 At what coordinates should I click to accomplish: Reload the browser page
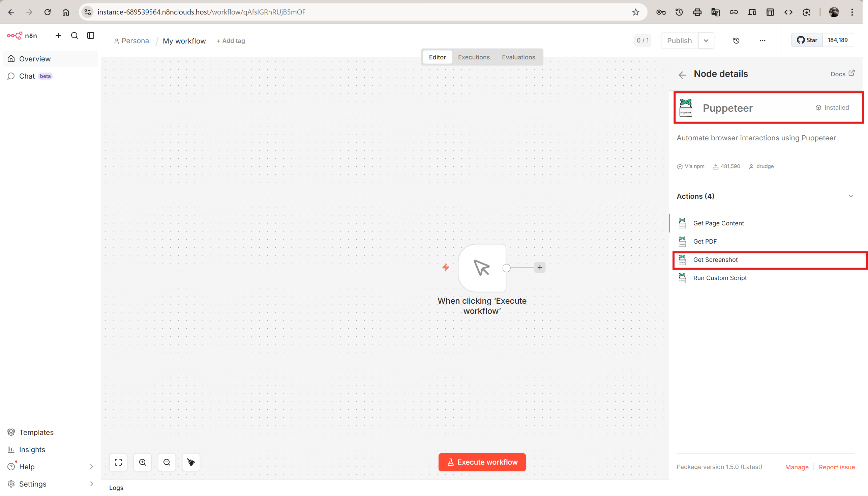(47, 12)
